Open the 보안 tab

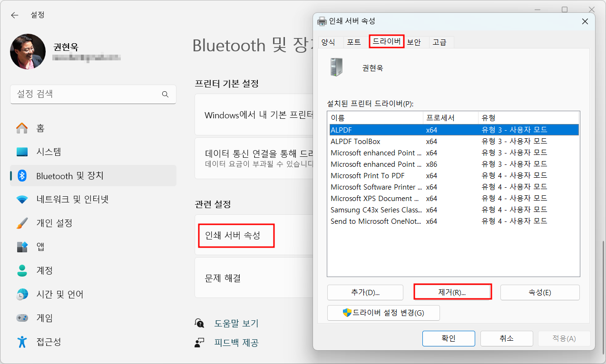click(x=414, y=42)
